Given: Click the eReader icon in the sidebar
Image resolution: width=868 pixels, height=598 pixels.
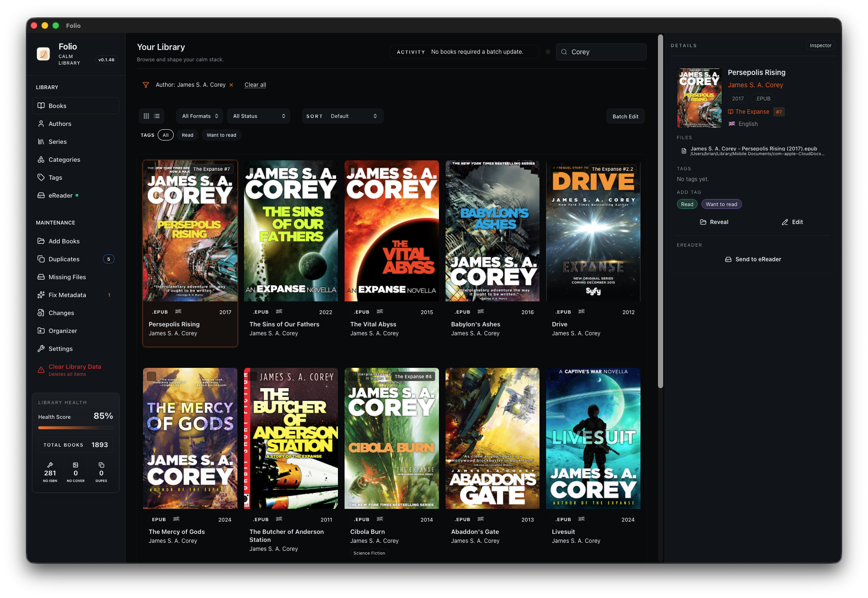Looking at the screenshot, I should coord(42,195).
